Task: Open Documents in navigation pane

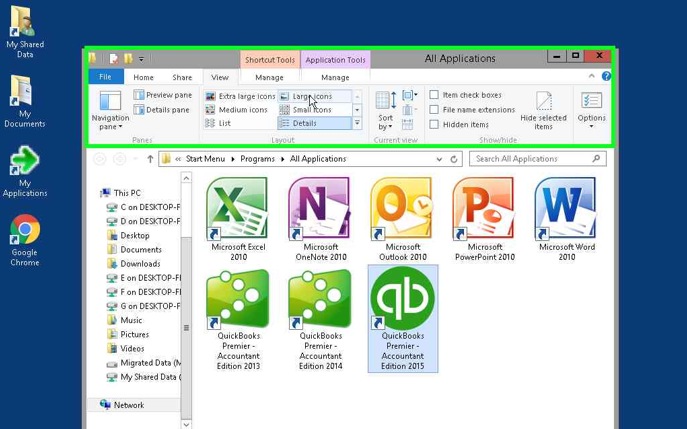Action: pyautogui.click(x=135, y=249)
